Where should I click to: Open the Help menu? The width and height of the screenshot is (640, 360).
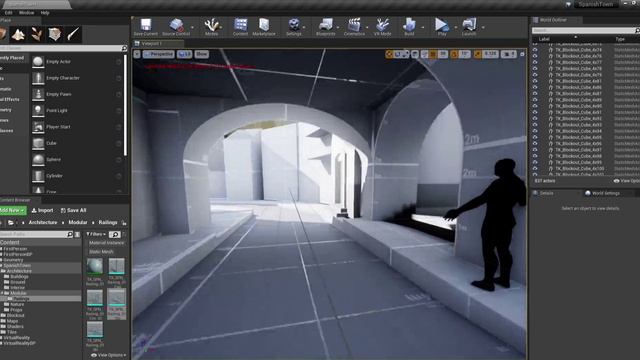pyautogui.click(x=45, y=13)
